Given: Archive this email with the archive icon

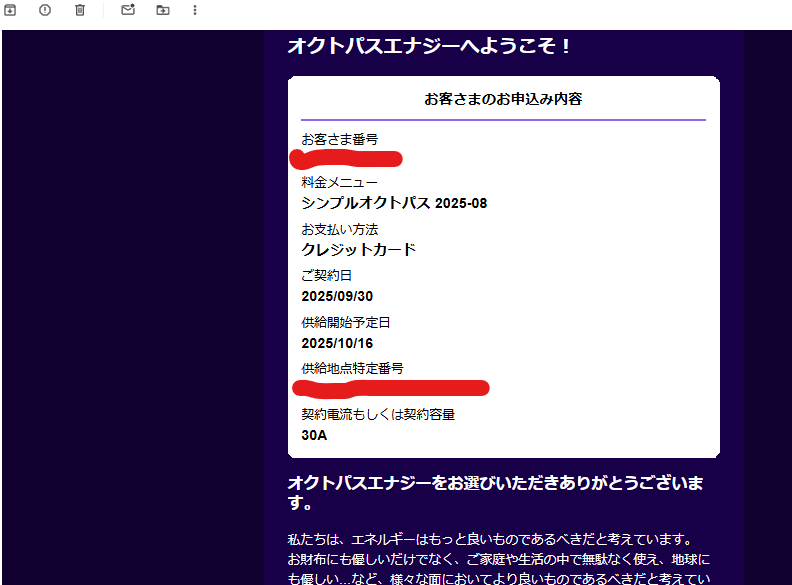Looking at the screenshot, I should click(x=10, y=10).
